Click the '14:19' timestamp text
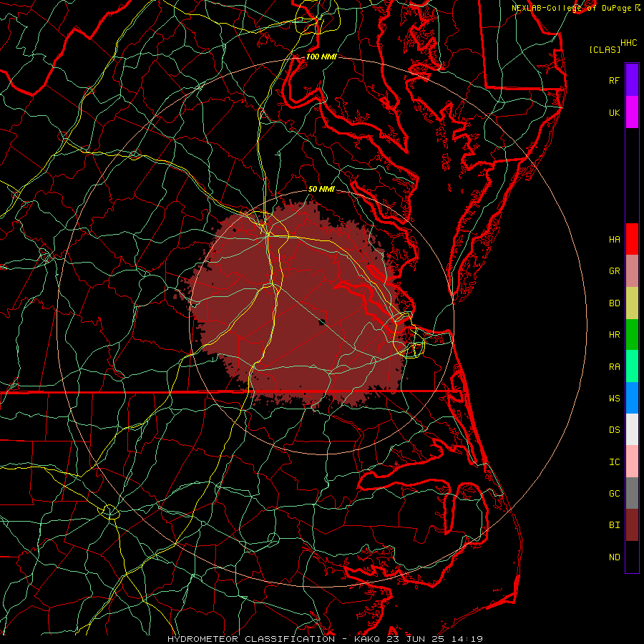This screenshot has width=644, height=644. [466, 639]
